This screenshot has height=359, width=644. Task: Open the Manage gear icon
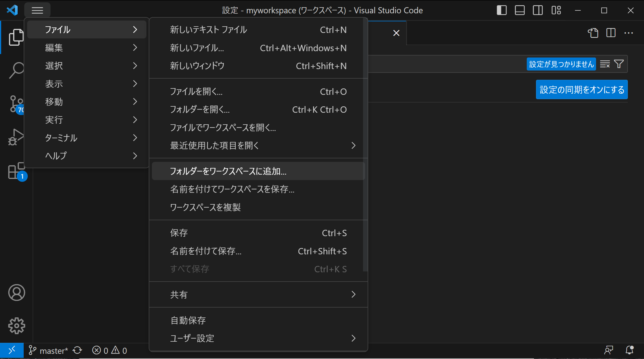(x=16, y=326)
